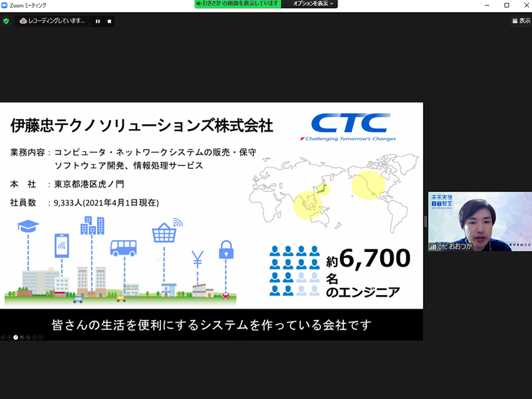Viewport: 532px width, 399px height.
Task: Click the 約6,700 engineers figure
Action: (368, 259)
